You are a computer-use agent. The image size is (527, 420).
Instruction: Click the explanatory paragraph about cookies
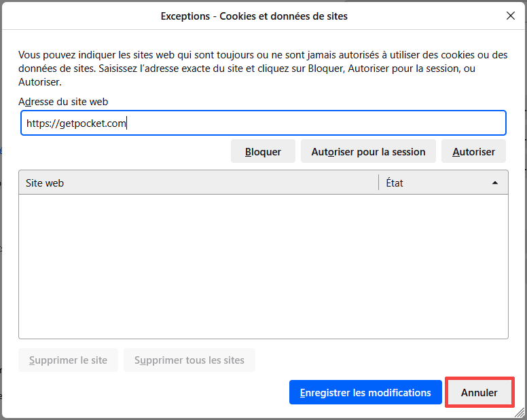pos(258,68)
